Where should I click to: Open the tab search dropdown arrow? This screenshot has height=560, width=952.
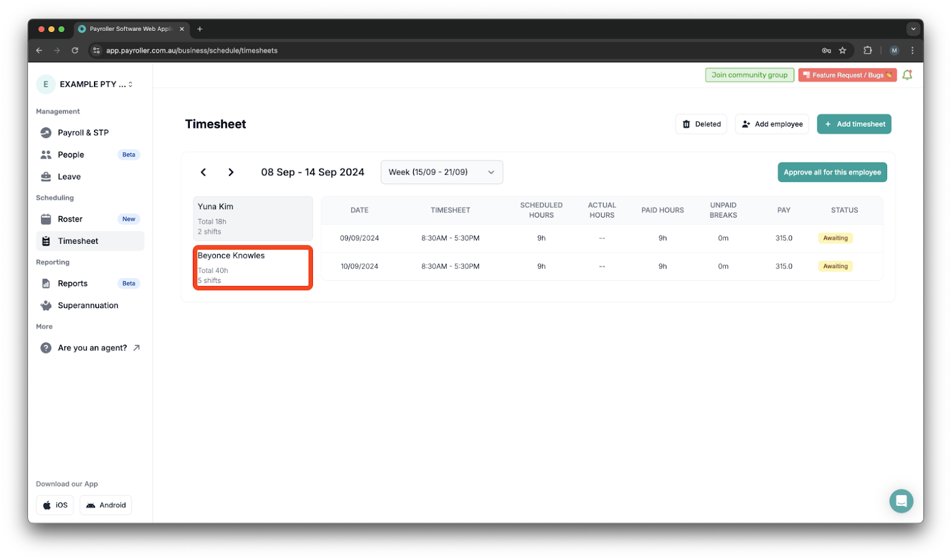click(x=913, y=29)
